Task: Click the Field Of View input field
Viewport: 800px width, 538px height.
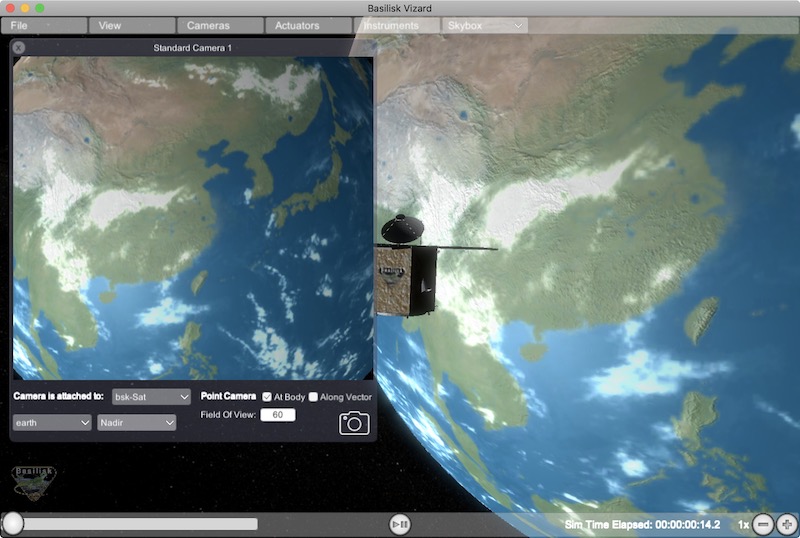Action: 277,414
